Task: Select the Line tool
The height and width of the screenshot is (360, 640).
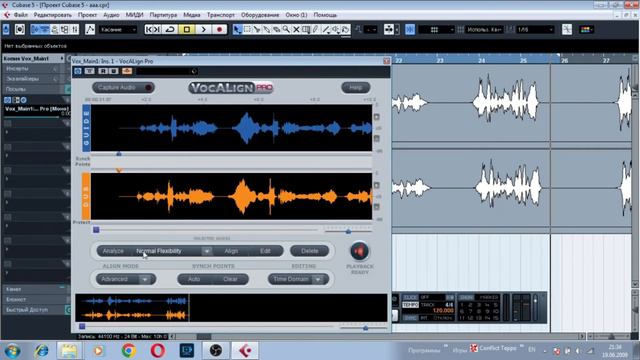Action: [326, 29]
